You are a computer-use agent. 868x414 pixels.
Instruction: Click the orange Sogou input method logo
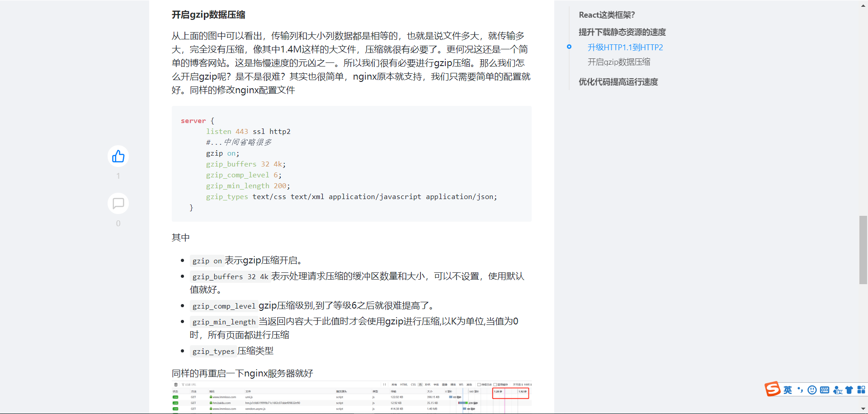pyautogui.click(x=772, y=389)
